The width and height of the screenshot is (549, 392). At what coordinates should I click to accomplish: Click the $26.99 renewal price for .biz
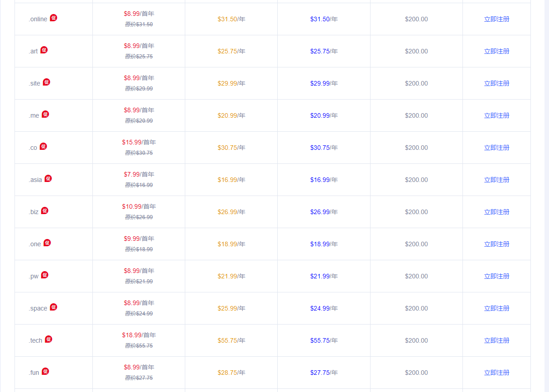[227, 212]
